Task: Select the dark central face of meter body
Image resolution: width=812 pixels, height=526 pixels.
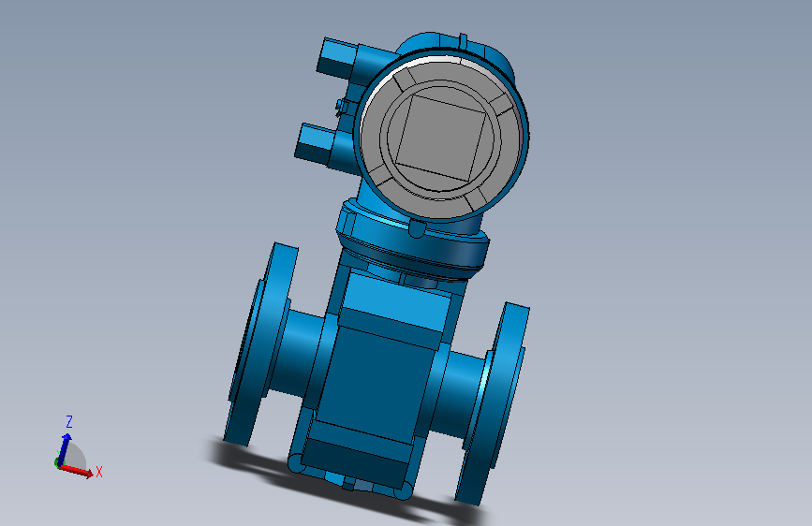Action: click(x=378, y=386)
